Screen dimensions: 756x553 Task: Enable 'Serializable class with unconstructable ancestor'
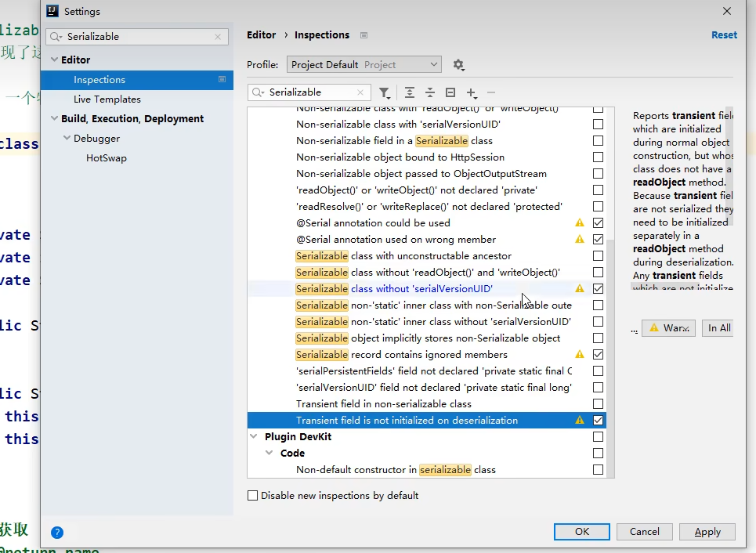pos(598,256)
